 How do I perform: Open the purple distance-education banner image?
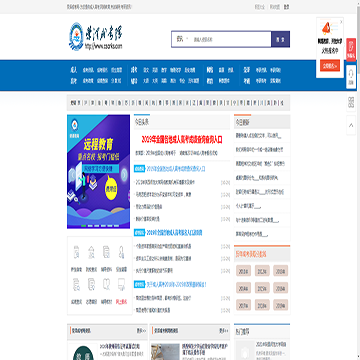98,172
